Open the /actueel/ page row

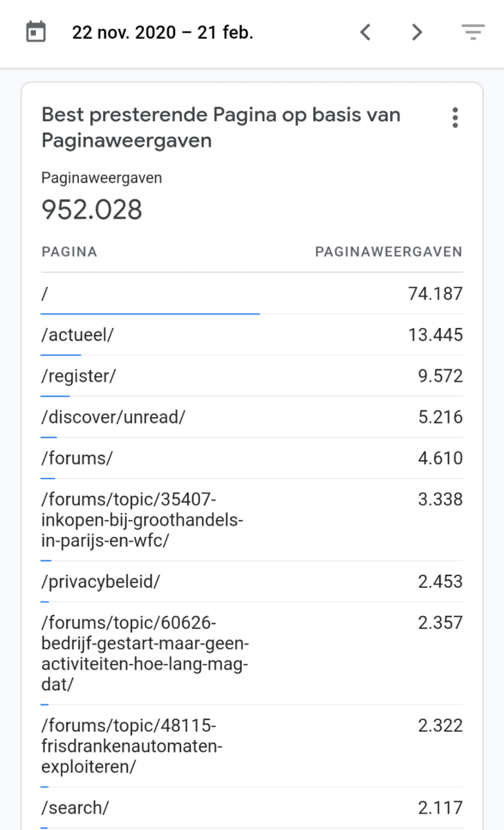(252, 335)
